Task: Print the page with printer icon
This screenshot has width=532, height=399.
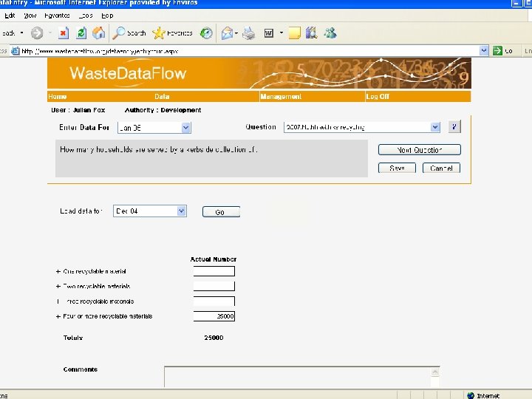Action: pyautogui.click(x=249, y=33)
